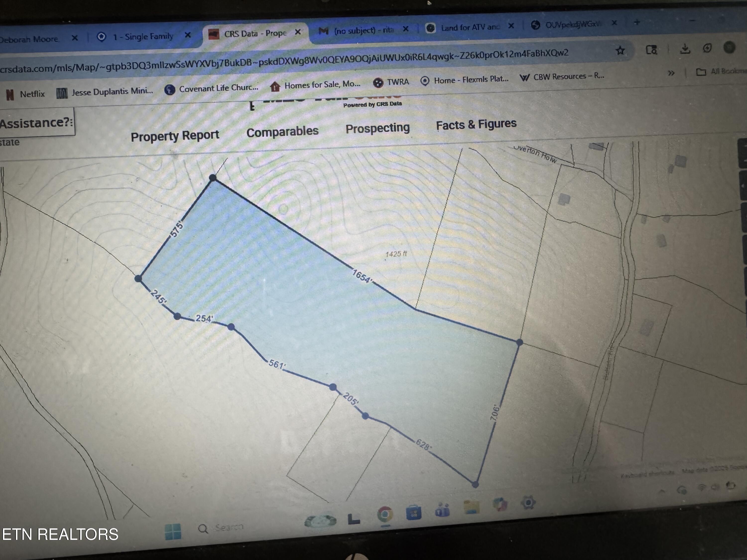The width and height of the screenshot is (747, 560).
Task: Open the Comparables menu
Action: point(282,132)
